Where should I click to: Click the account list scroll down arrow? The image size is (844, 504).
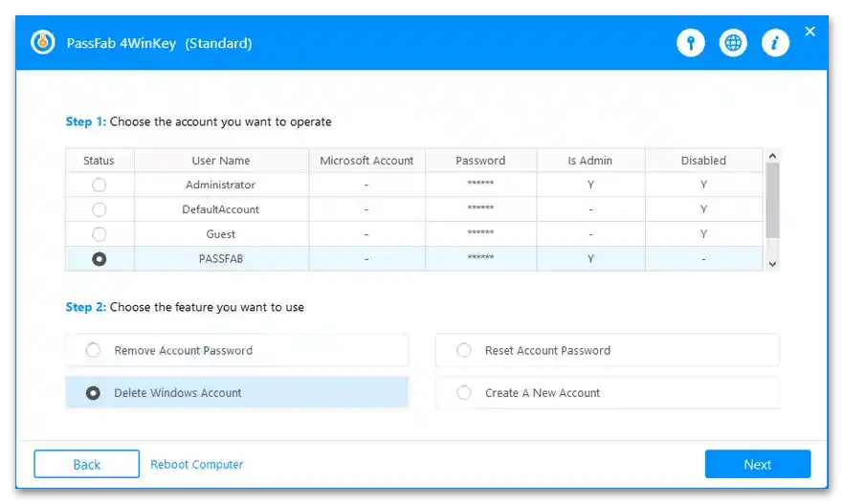772,264
